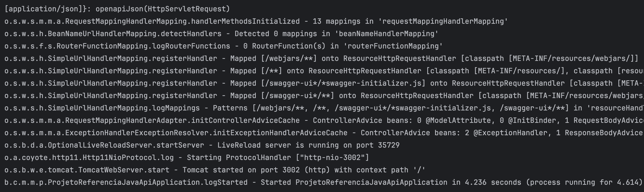Click the OptionalLiveReloadServer.startServer log entry
Image resolution: width=644 pixels, height=192 pixels.
(104, 145)
